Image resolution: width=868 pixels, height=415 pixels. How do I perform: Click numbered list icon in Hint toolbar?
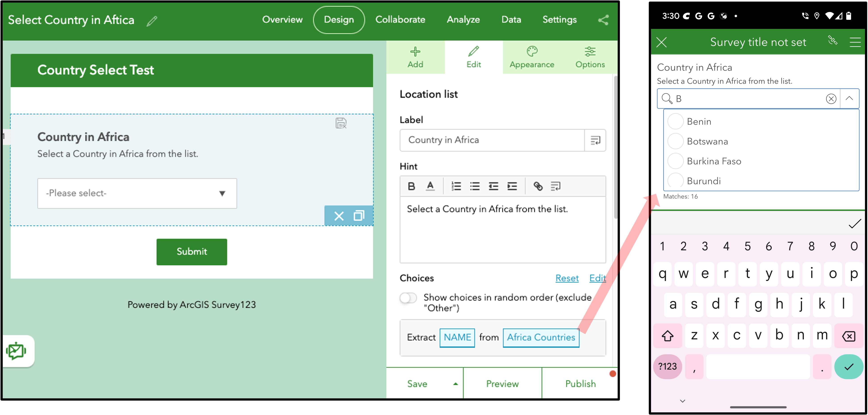pyautogui.click(x=456, y=186)
